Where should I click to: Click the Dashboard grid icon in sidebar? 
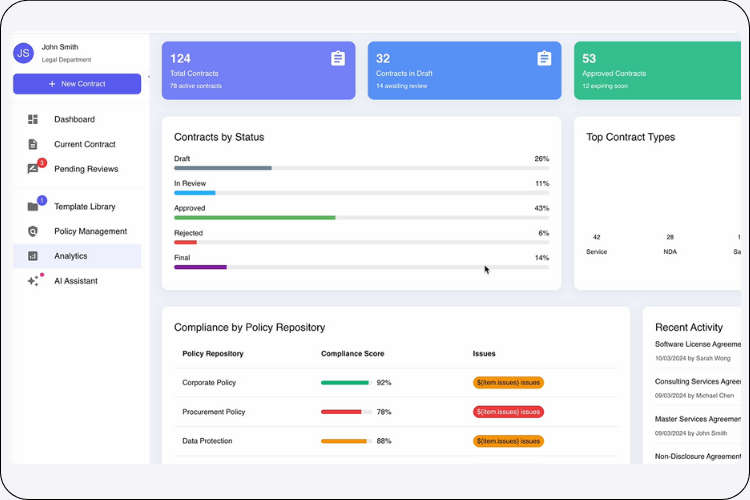33,120
